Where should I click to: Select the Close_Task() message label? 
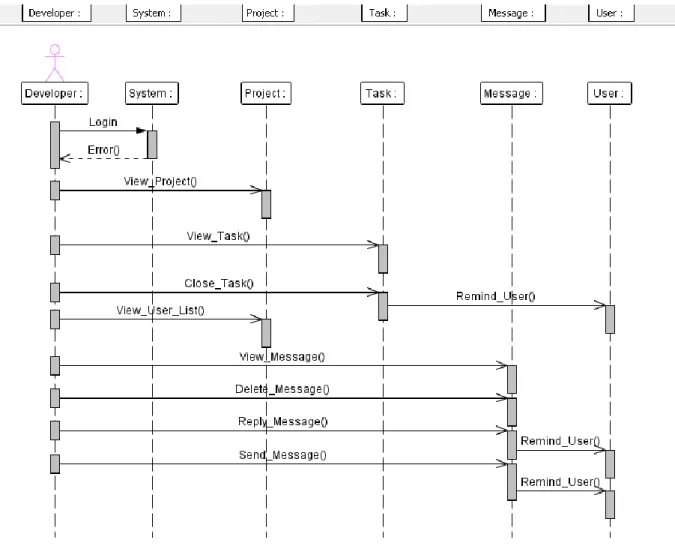click(219, 283)
